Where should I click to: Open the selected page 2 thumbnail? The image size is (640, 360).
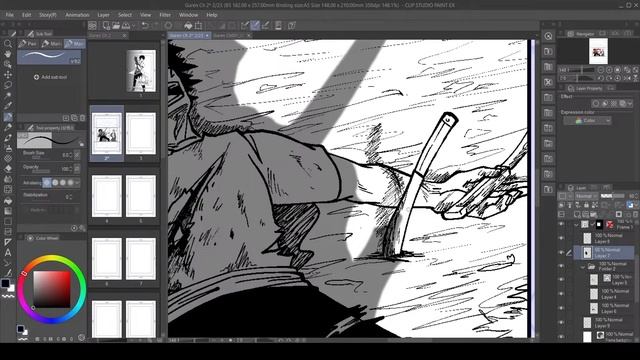pyautogui.click(x=107, y=133)
